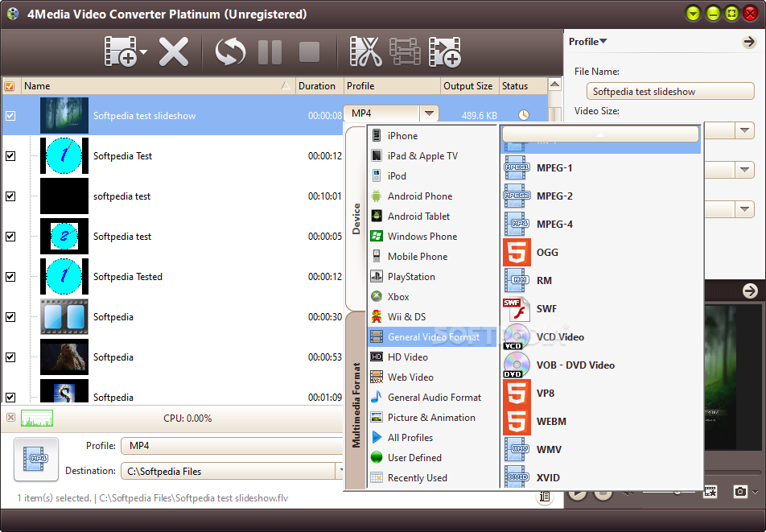Open the Destination path combo box
Viewport: 766px width, 532px height.
pyautogui.click(x=232, y=471)
